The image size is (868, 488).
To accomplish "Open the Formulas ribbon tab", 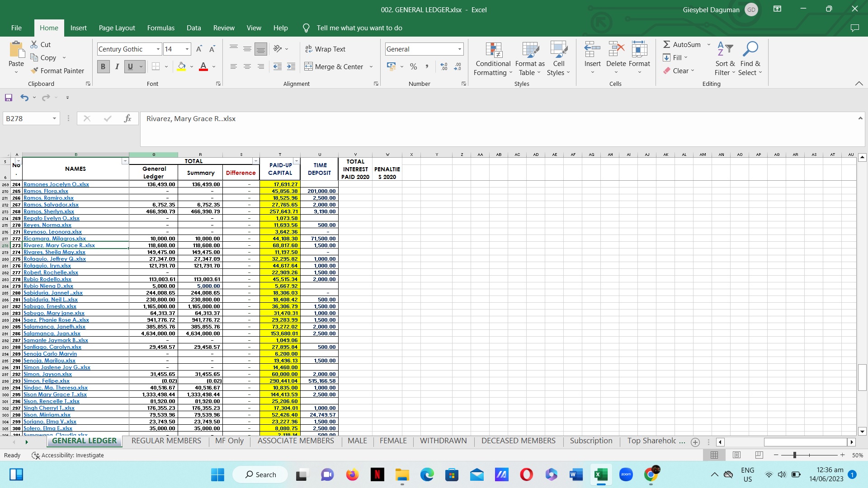I will (160, 28).
